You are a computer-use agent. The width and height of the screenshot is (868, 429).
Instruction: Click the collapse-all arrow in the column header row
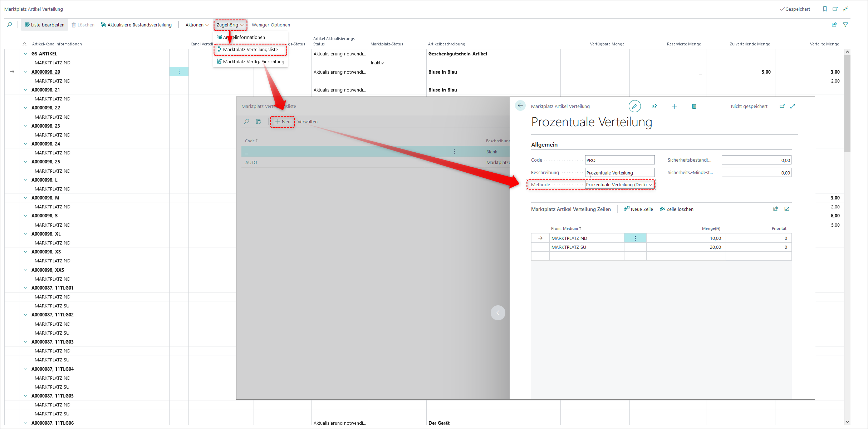[x=24, y=44]
